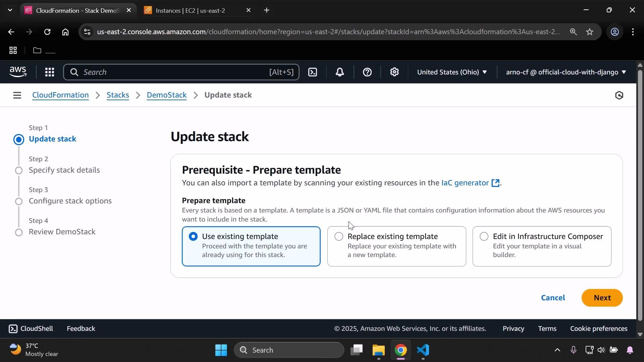Open the AWS help question mark icon
644x362 pixels.
367,72
